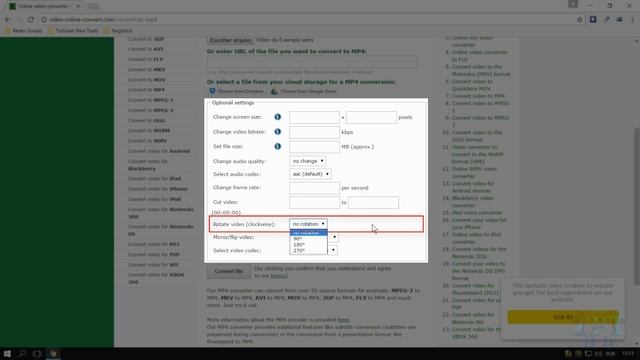This screenshot has height=360, width=640.
Task: Open Convert video for iPhone link
Action: click(x=158, y=189)
